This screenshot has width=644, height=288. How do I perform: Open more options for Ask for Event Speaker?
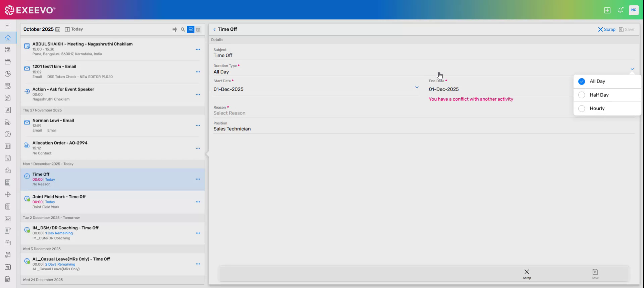[198, 95]
